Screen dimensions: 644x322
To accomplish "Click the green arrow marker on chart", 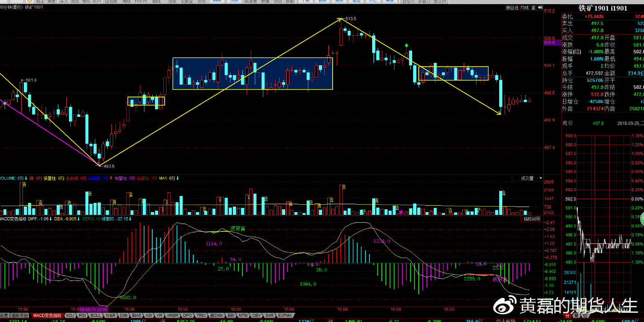I will coord(406,46).
